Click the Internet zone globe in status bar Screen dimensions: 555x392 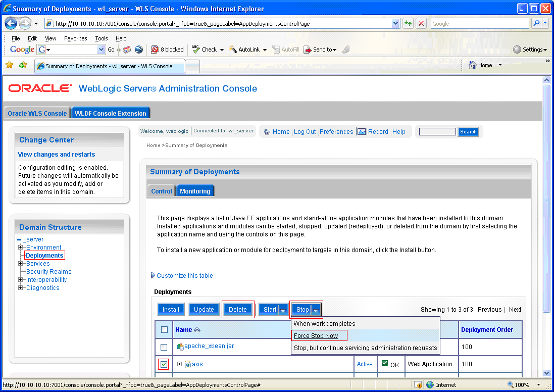(430, 385)
